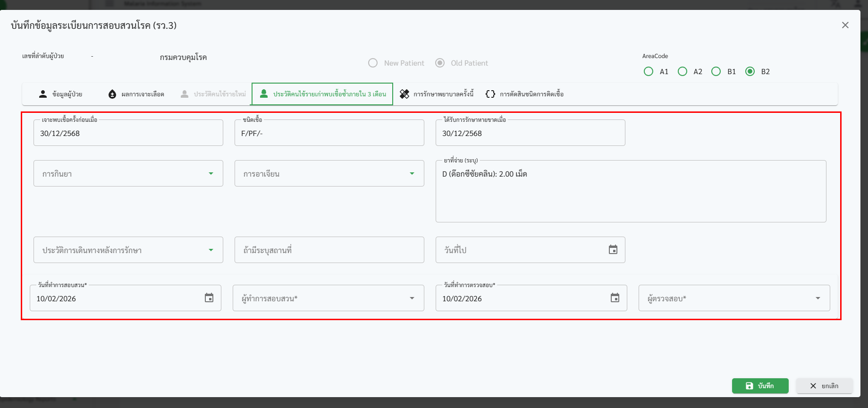Select AreaCode A1 radio button
The width and height of the screenshot is (868, 408).
(x=649, y=71)
